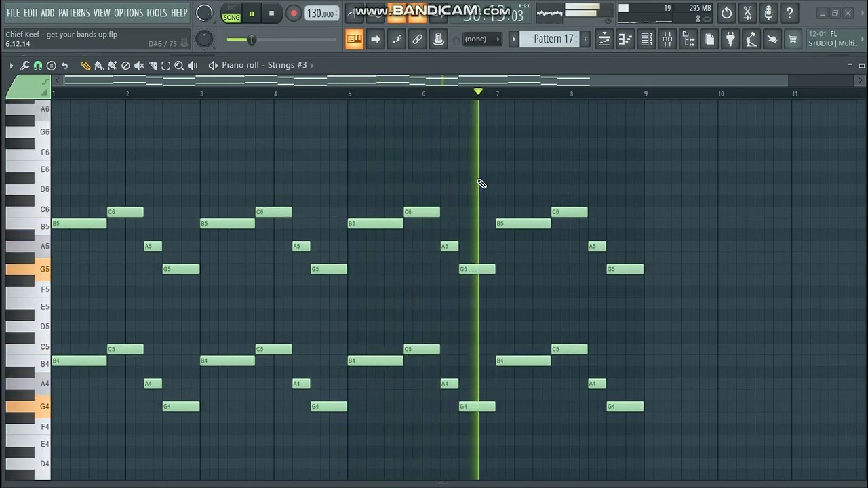Click the Tempo tapper icon
The image size is (868, 488).
[x=751, y=39]
